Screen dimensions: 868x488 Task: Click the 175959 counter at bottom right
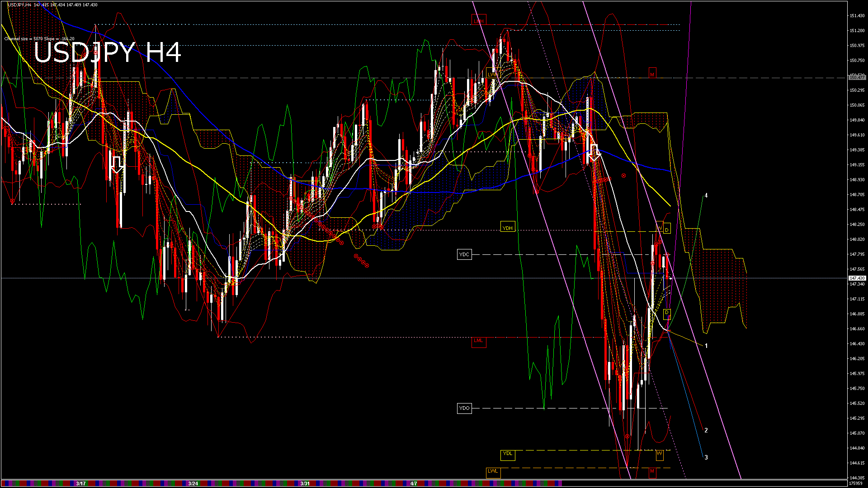[x=856, y=483]
